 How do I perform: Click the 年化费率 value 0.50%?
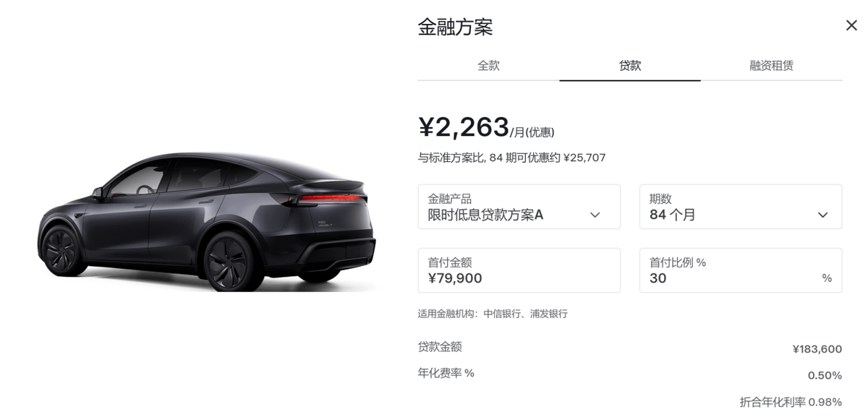click(825, 375)
